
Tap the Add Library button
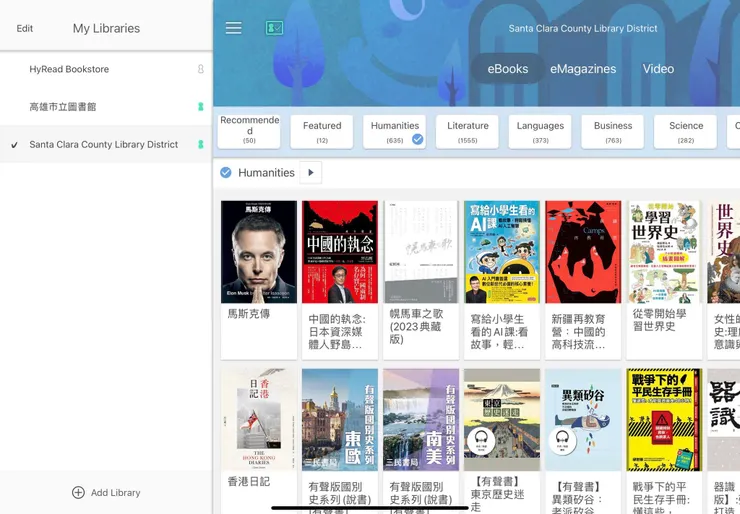pyautogui.click(x=106, y=492)
